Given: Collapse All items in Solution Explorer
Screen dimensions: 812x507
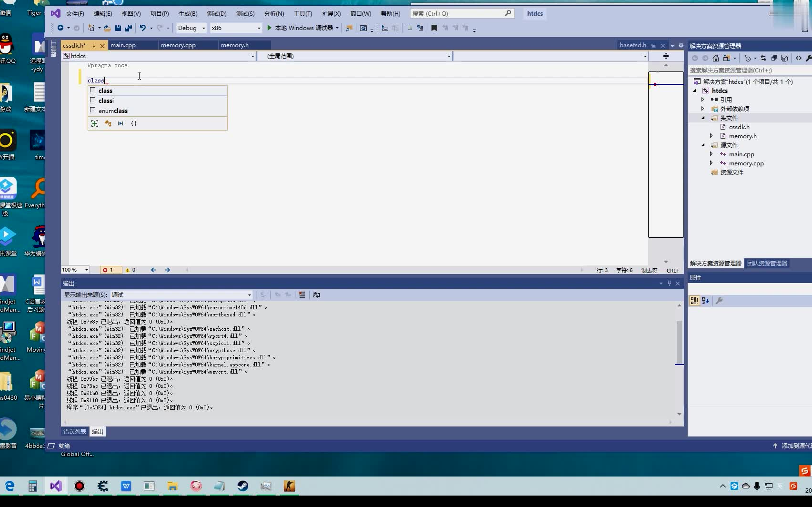Looking at the screenshot, I should [x=774, y=58].
